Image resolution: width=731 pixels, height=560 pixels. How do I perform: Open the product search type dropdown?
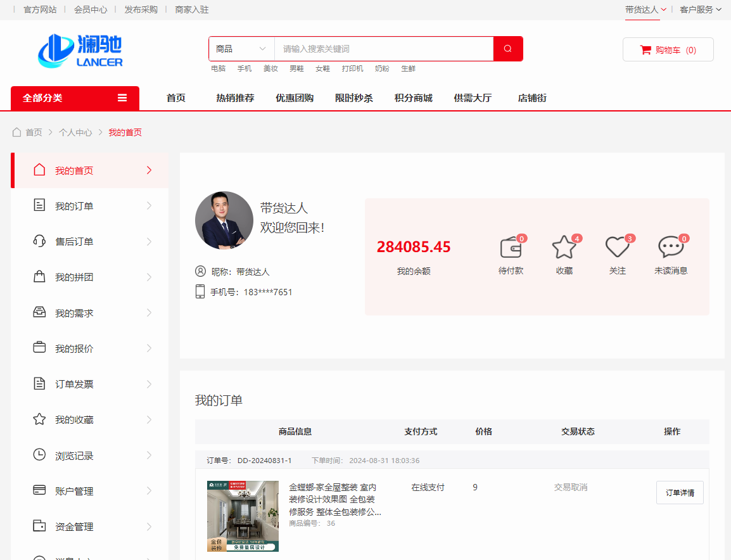pos(241,49)
